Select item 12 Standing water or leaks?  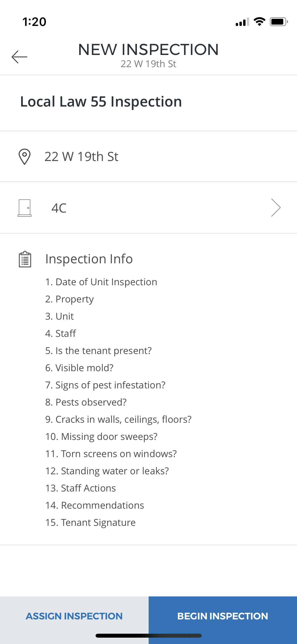[107, 471]
